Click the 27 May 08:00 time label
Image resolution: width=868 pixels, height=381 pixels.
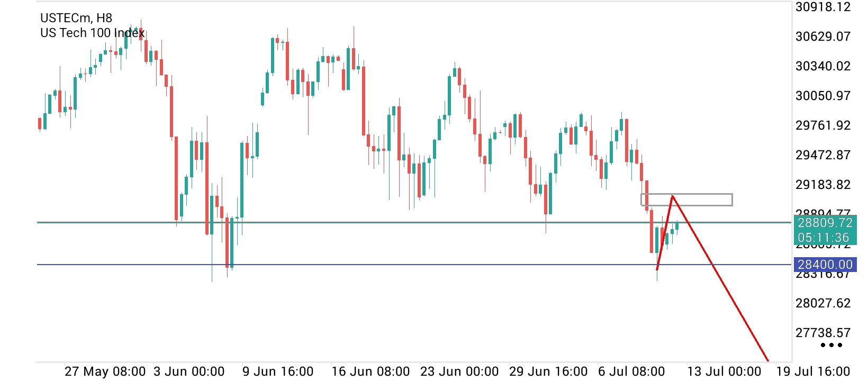tap(105, 371)
